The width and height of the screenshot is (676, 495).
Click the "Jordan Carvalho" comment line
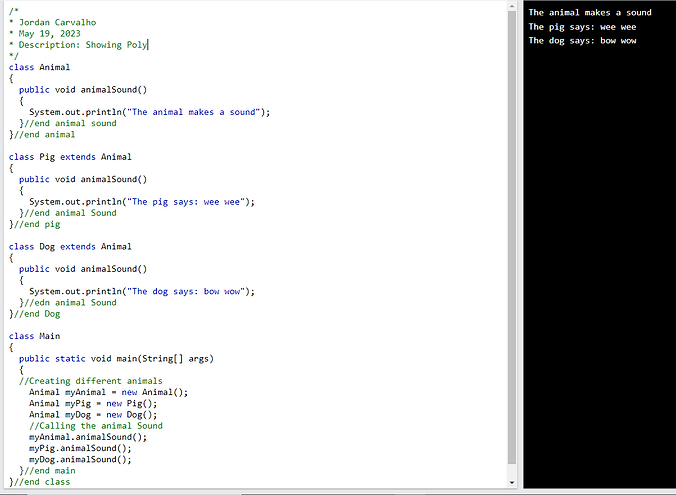pyautogui.click(x=53, y=22)
